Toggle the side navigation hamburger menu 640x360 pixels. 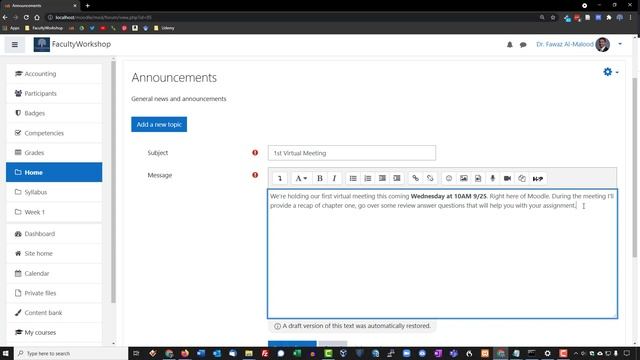click(15, 44)
